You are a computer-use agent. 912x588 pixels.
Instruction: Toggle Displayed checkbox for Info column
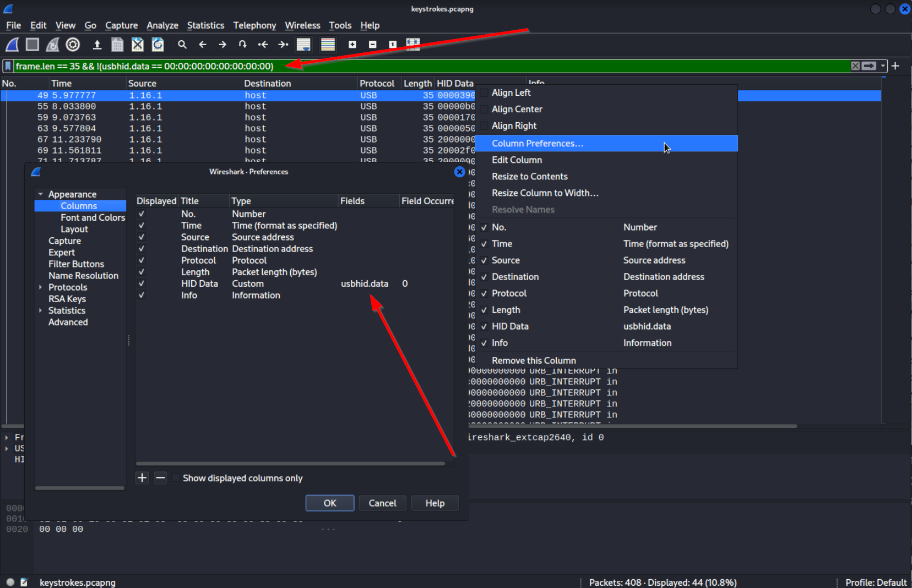(x=142, y=295)
